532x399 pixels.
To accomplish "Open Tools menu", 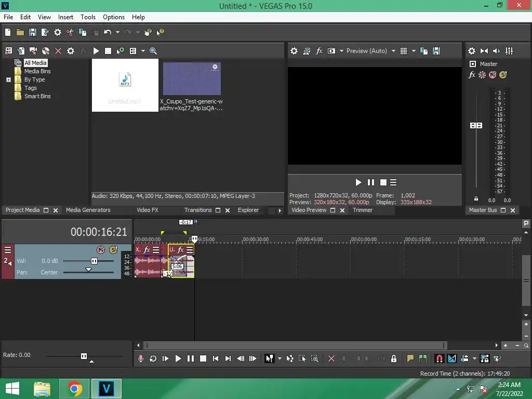I will click(x=88, y=17).
